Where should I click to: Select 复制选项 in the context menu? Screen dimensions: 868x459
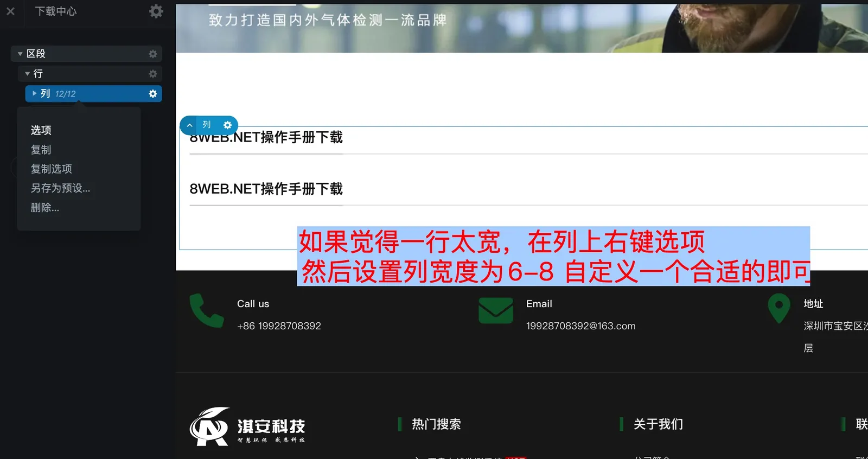coord(52,169)
